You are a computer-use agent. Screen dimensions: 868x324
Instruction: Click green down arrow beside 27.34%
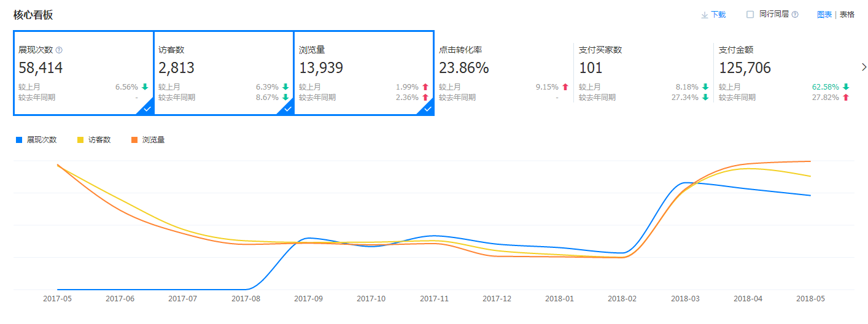point(706,98)
